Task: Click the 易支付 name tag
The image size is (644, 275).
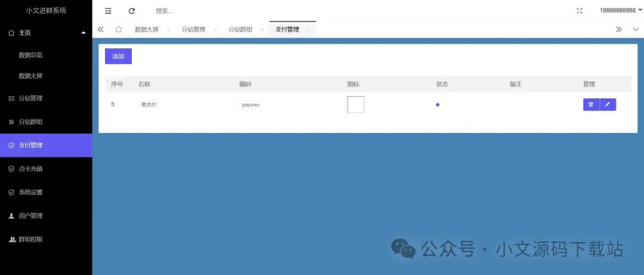Action: click(148, 105)
